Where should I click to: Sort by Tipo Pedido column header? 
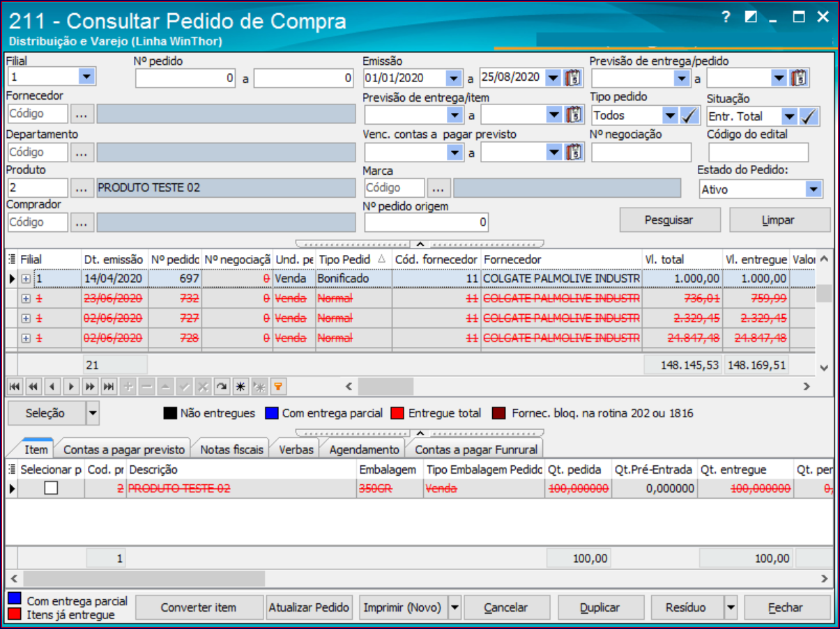click(x=353, y=259)
